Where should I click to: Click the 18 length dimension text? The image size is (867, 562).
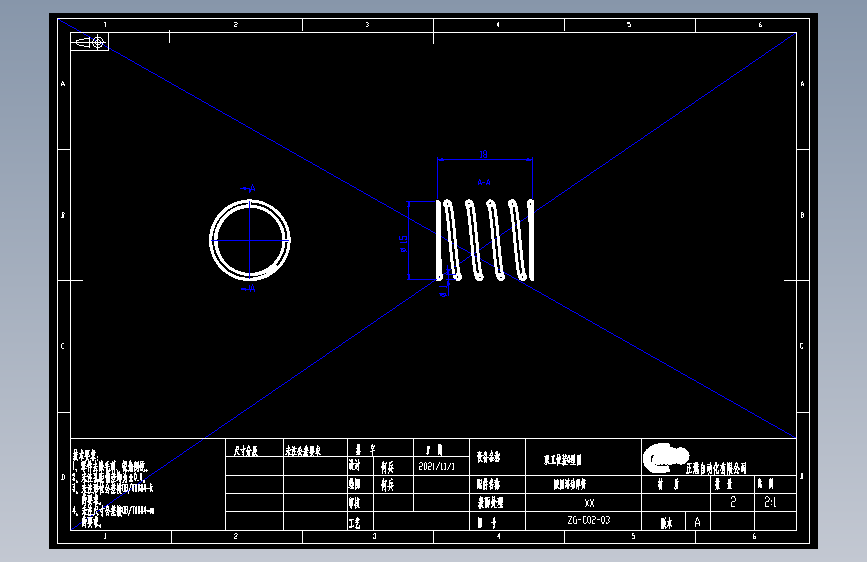483,154
